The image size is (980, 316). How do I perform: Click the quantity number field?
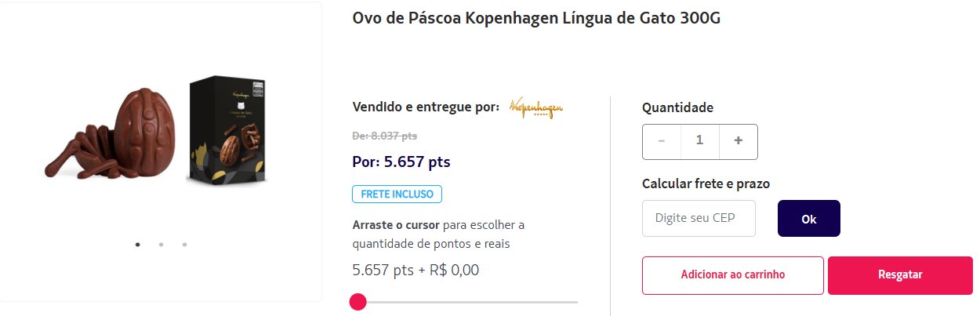[x=700, y=141]
